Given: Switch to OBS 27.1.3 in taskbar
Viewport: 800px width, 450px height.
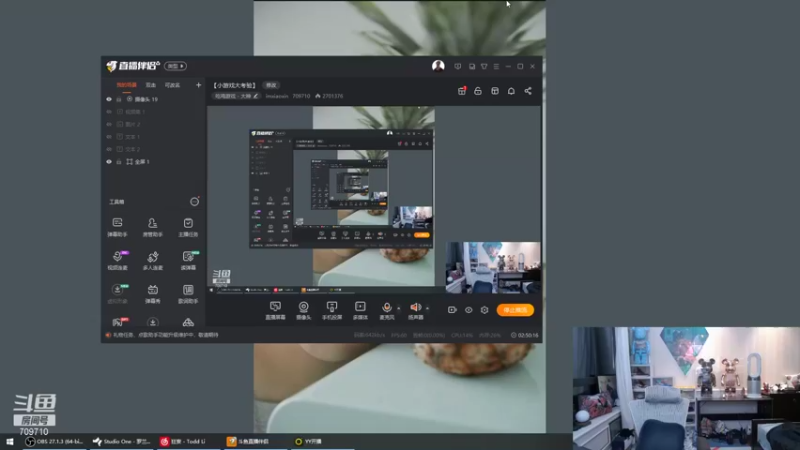Looking at the screenshot, I should click(x=55, y=441).
